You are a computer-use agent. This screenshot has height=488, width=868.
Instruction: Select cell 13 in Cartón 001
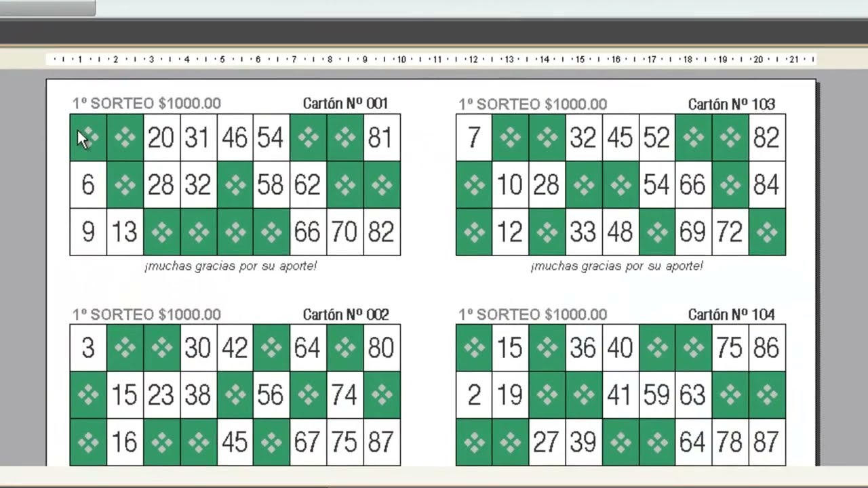tap(125, 232)
